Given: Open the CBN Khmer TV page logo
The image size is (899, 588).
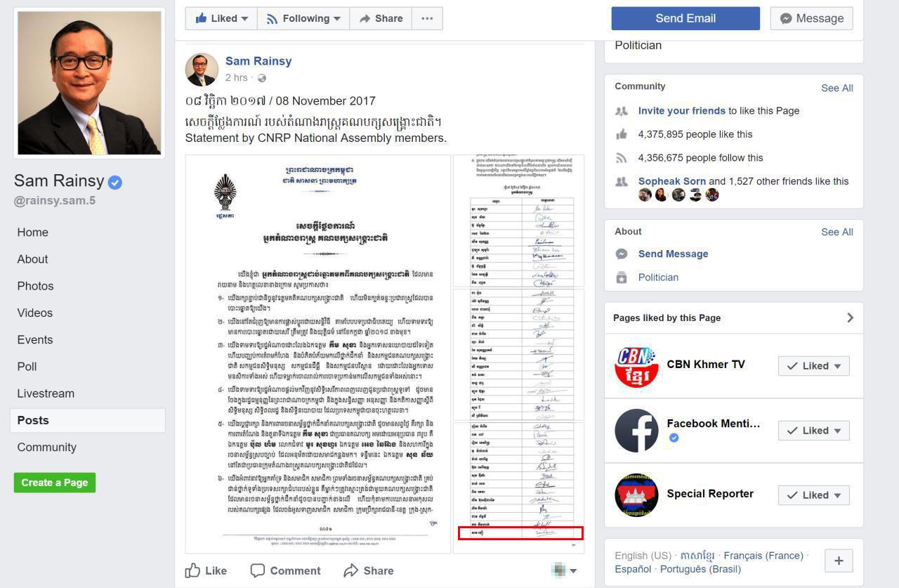Looking at the screenshot, I should (636, 366).
